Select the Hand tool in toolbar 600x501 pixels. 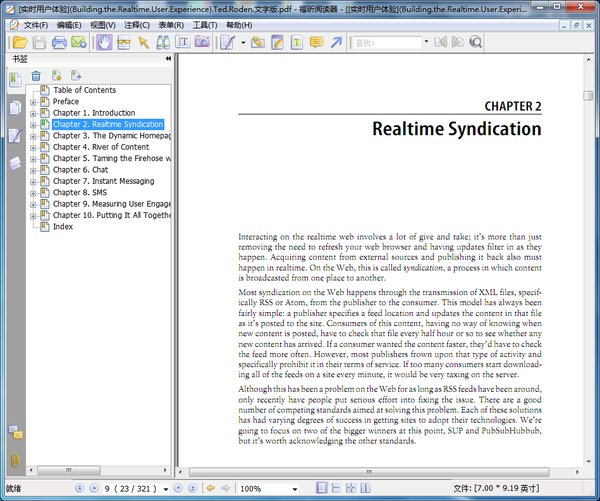[104, 42]
